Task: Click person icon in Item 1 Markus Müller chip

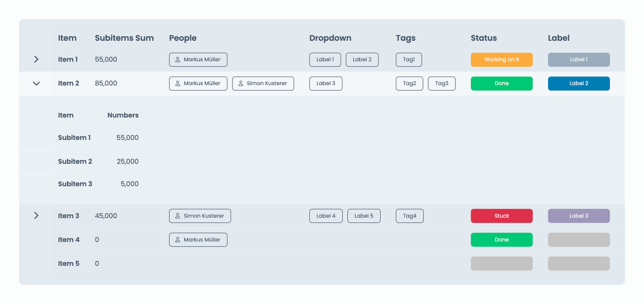Action: coord(178,60)
